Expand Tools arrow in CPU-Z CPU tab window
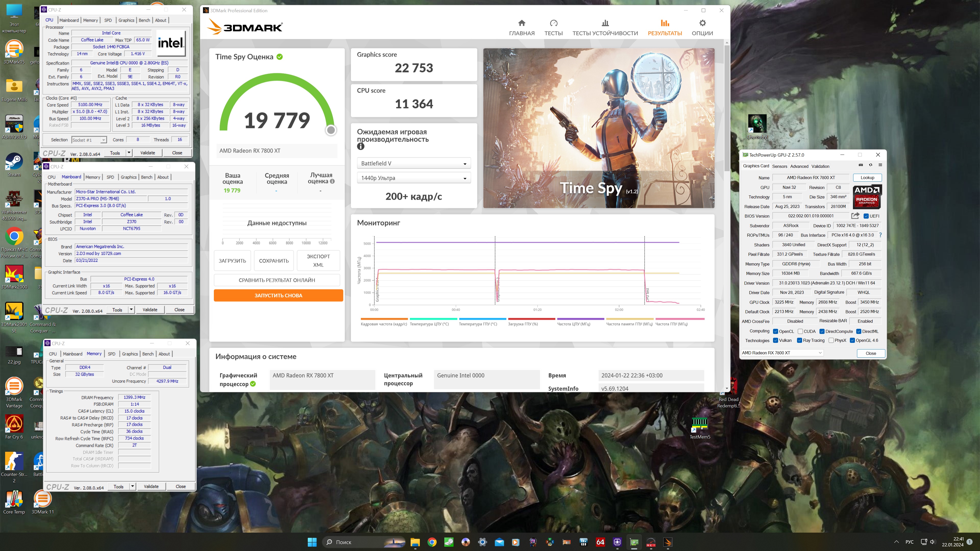This screenshot has height=551, width=980. point(129,153)
